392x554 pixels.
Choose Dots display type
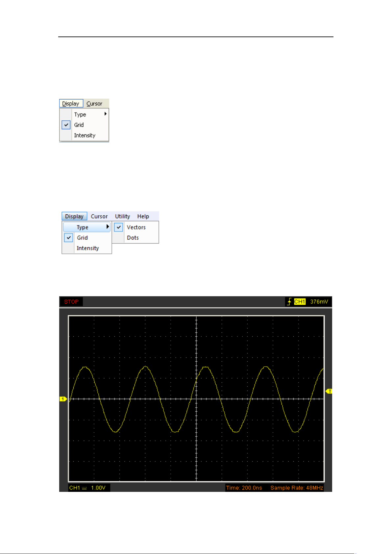(x=133, y=238)
